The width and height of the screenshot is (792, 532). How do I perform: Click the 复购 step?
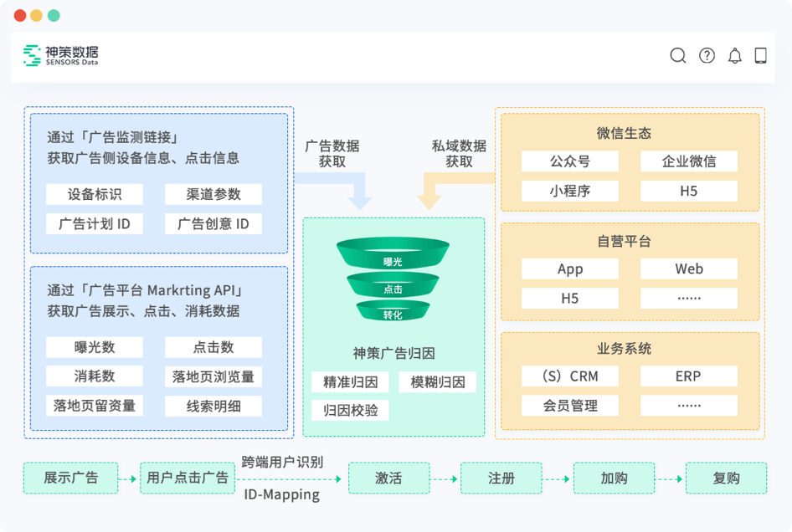727,478
